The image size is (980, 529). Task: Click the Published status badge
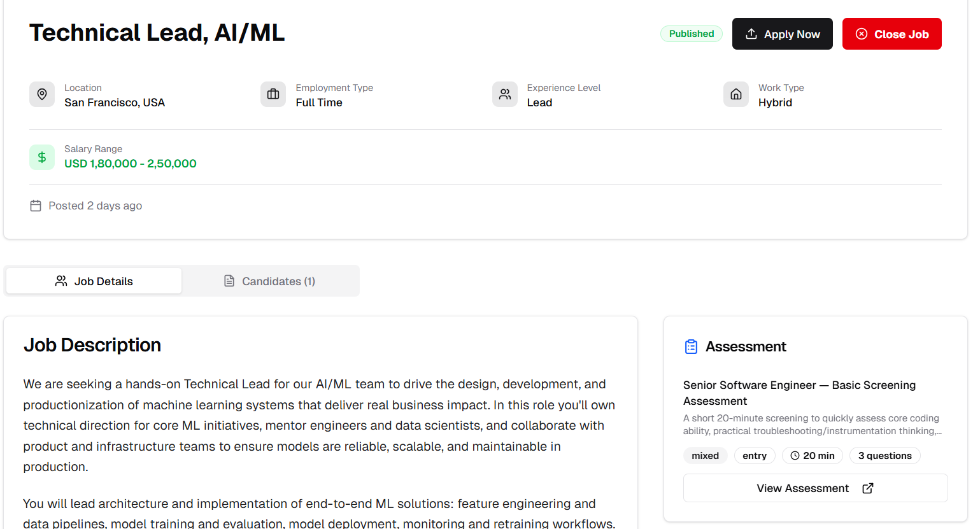[x=692, y=33]
